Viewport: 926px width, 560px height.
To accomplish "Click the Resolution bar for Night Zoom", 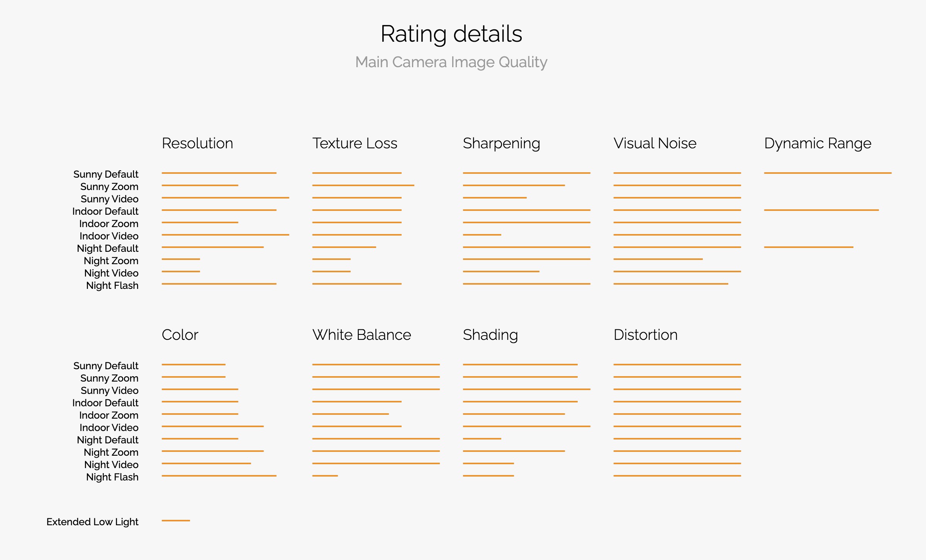I will click(x=181, y=259).
